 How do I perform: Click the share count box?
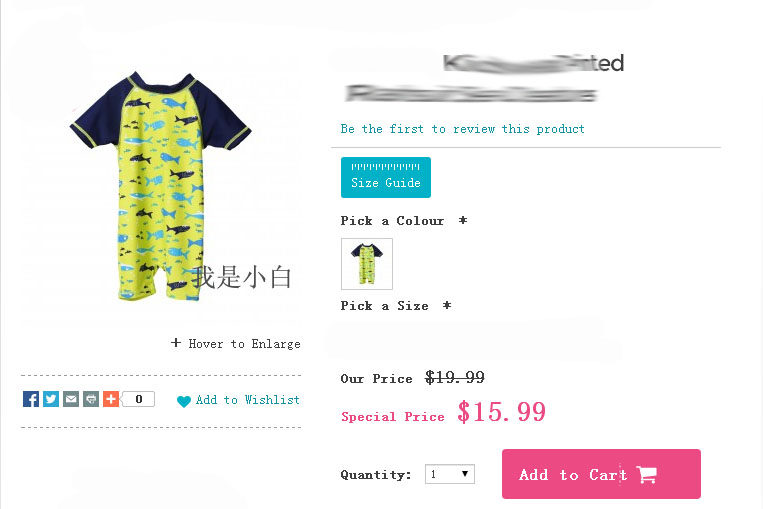tap(138, 399)
